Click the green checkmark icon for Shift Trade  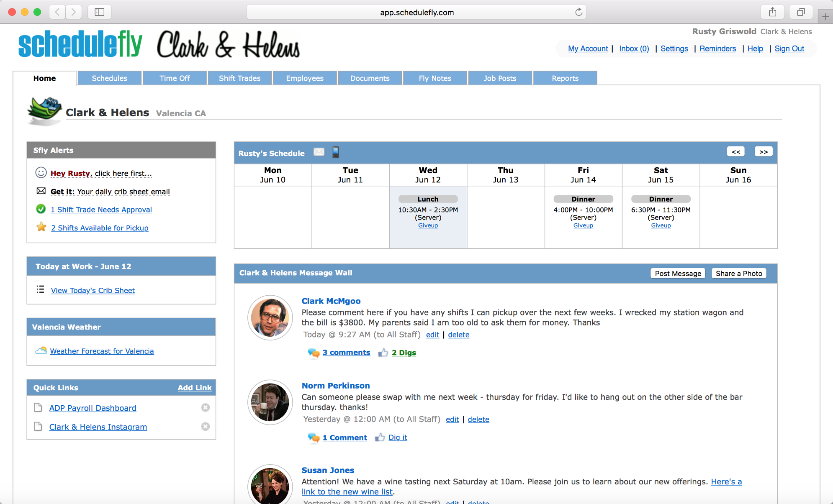click(41, 209)
